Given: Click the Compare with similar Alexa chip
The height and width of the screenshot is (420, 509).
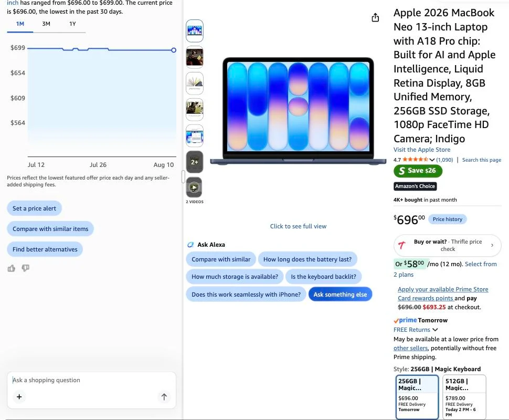Looking at the screenshot, I should pos(221,259).
